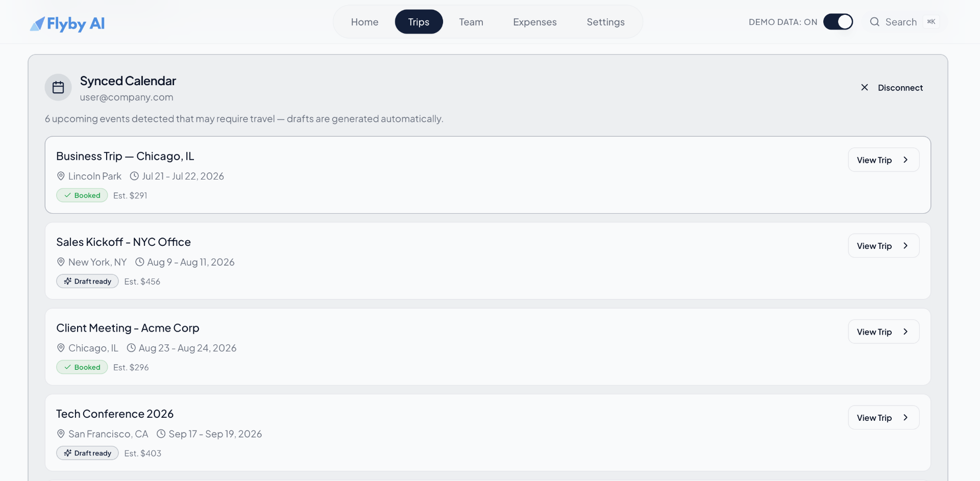Image resolution: width=980 pixels, height=481 pixels.
Task: Click the location pin icon next to Lincoln Park
Action: click(61, 176)
